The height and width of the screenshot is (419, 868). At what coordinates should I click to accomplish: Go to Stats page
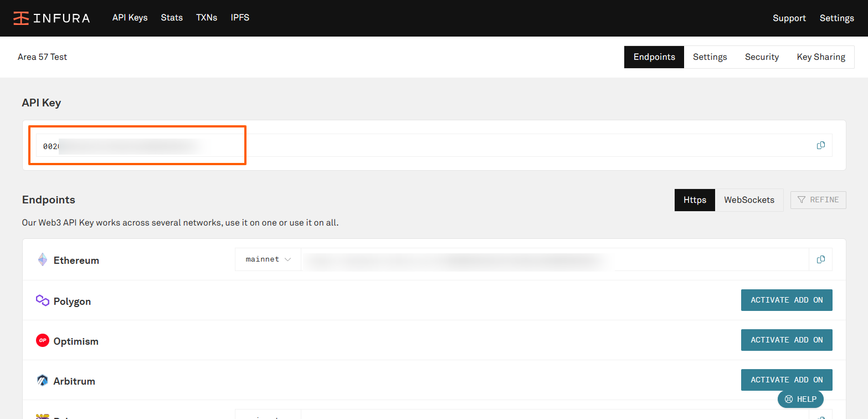pos(172,18)
